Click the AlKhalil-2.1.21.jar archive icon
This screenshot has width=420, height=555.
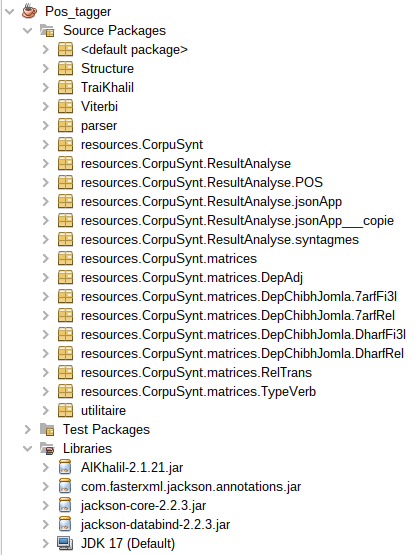[65, 467]
